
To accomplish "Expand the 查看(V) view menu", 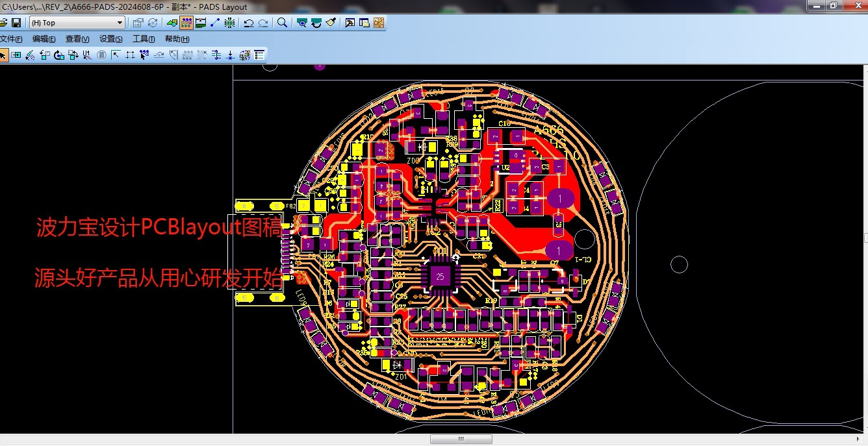I will (x=77, y=39).
